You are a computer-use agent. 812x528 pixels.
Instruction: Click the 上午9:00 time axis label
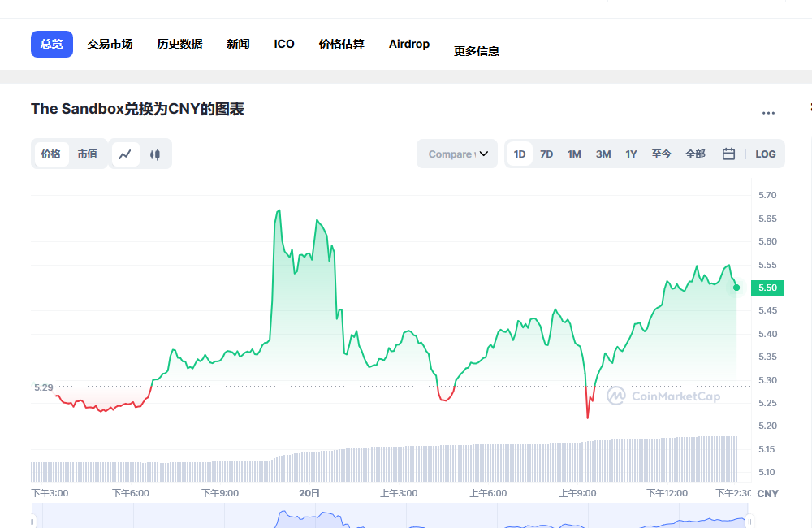click(577, 493)
